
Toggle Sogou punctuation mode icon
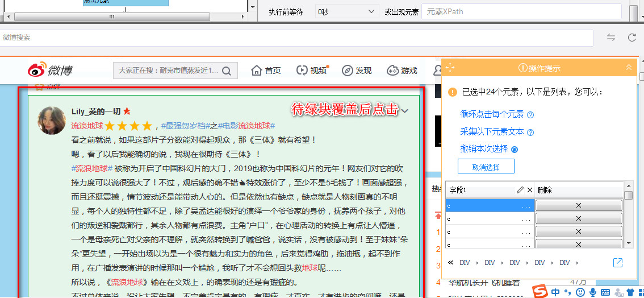point(567,292)
